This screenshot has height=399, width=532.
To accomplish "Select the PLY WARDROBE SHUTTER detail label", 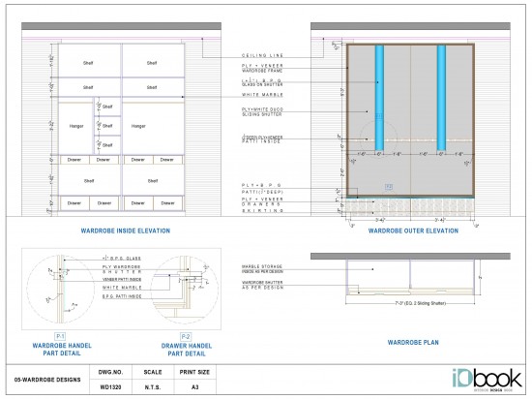I will tap(122, 269).
